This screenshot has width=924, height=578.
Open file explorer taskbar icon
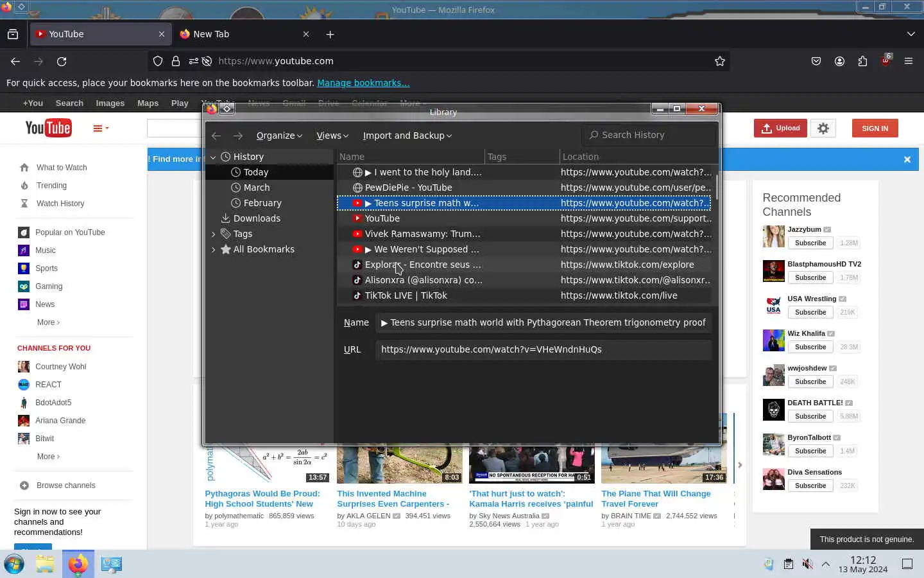45,565
